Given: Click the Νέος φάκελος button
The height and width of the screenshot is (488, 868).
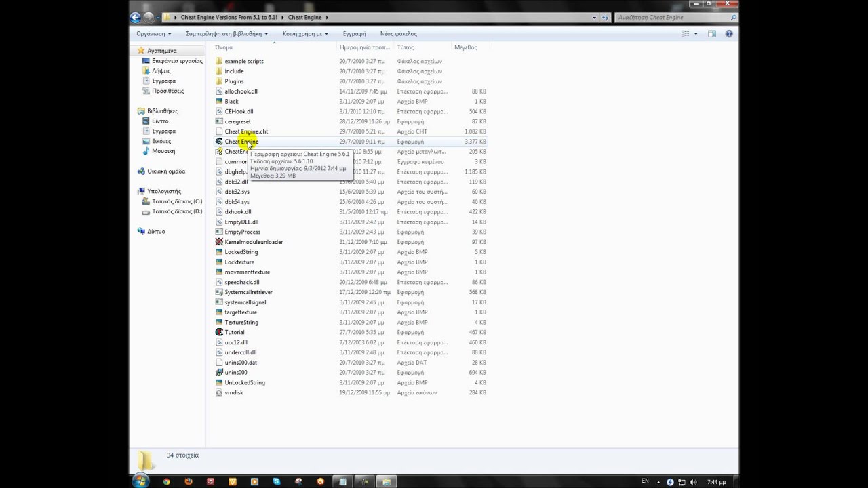Looking at the screenshot, I should tap(399, 33).
